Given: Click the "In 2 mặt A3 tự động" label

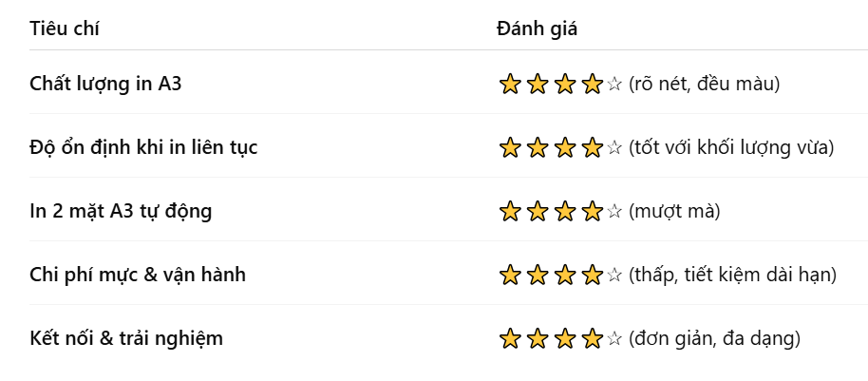Looking at the screenshot, I should click(121, 211).
